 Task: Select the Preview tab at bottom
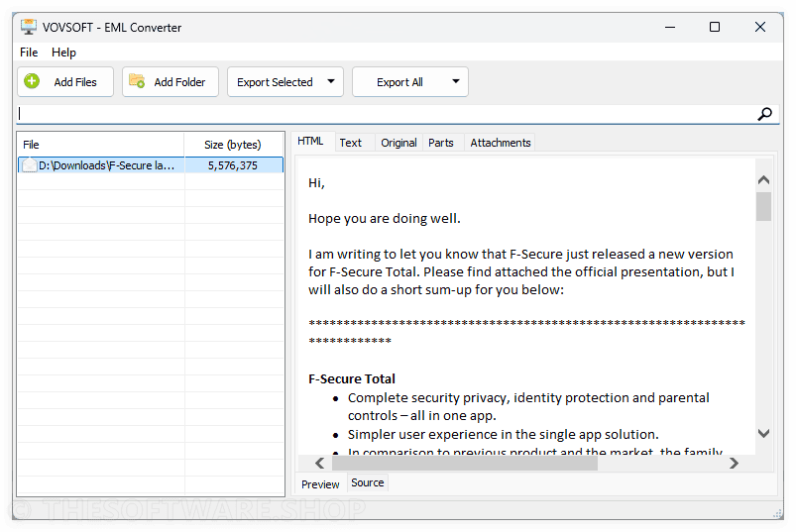click(320, 484)
